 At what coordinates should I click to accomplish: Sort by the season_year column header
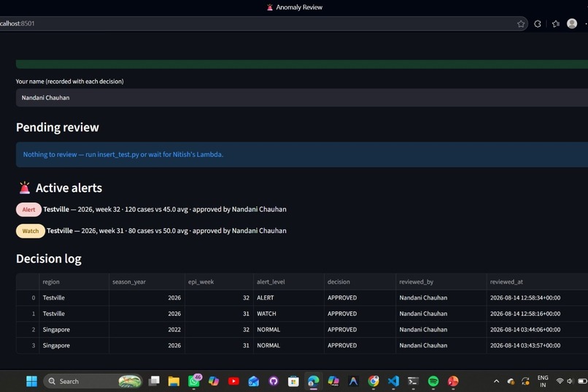147,282
